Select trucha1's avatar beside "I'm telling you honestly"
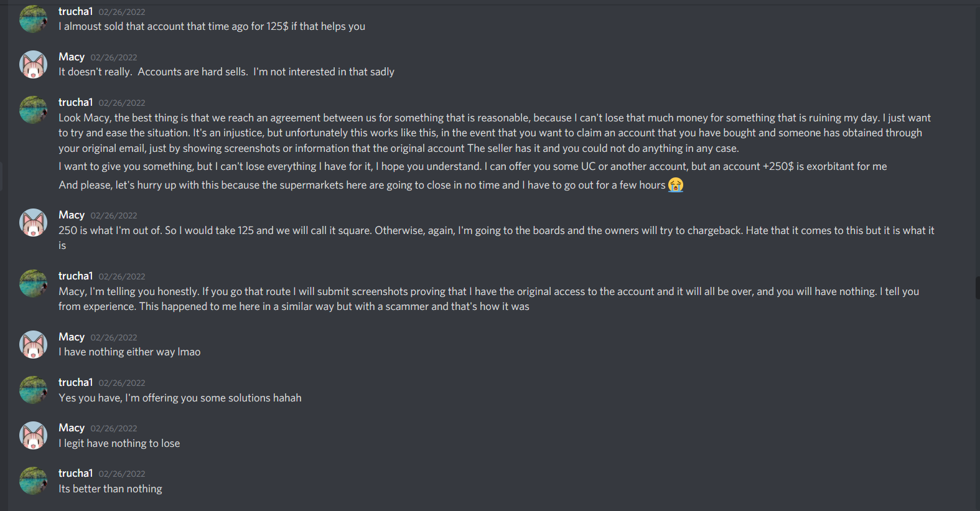 pos(34,284)
